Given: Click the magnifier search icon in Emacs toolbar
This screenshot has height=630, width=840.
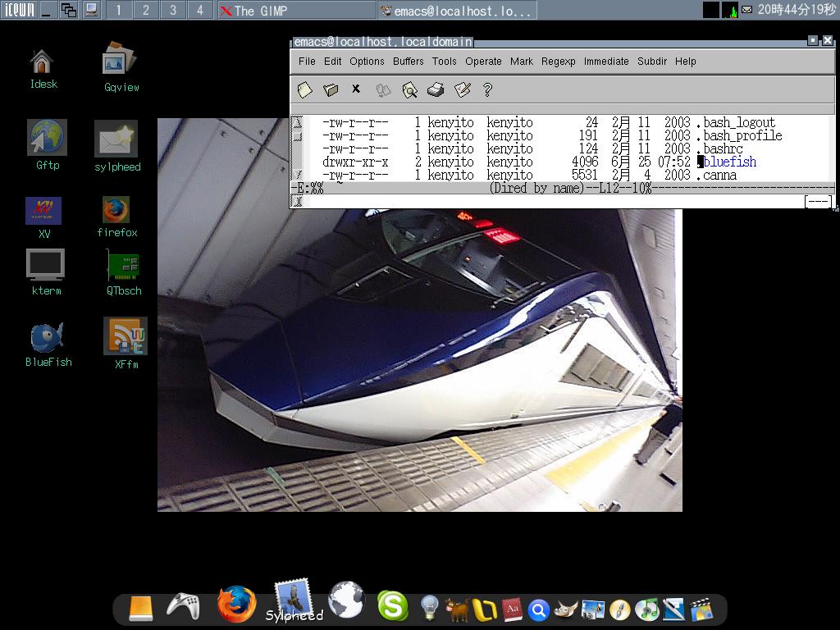Looking at the screenshot, I should coord(409,89).
